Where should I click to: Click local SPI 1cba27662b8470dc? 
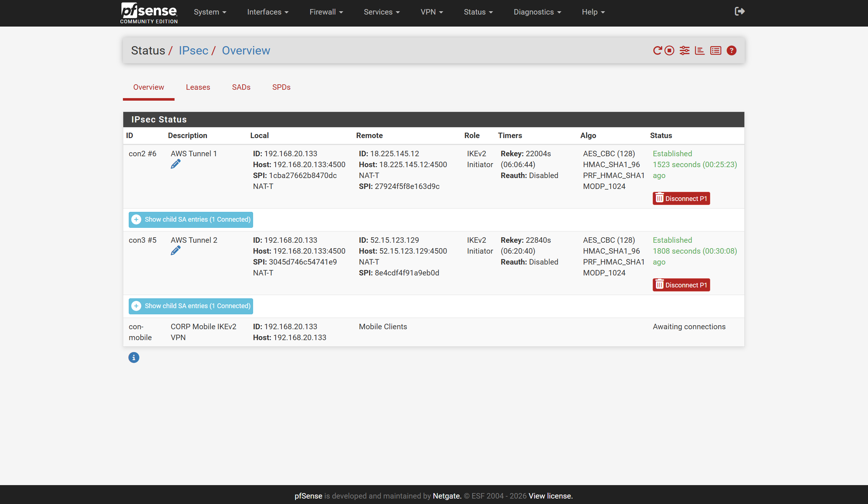coord(303,176)
